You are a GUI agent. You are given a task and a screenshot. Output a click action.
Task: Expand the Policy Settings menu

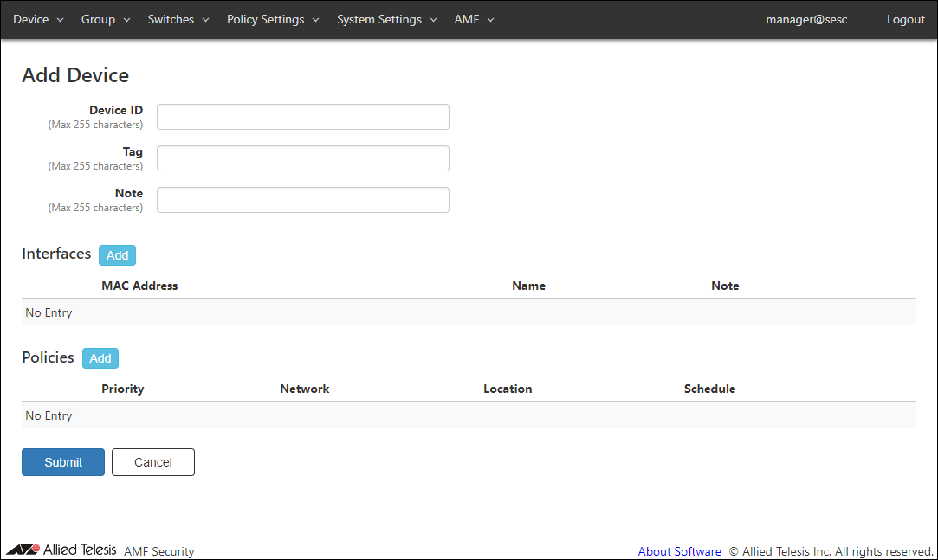tap(273, 19)
